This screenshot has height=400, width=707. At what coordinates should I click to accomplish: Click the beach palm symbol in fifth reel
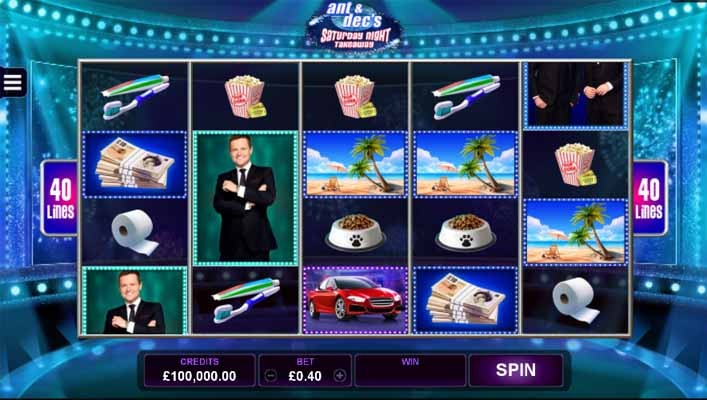pyautogui.click(x=575, y=232)
